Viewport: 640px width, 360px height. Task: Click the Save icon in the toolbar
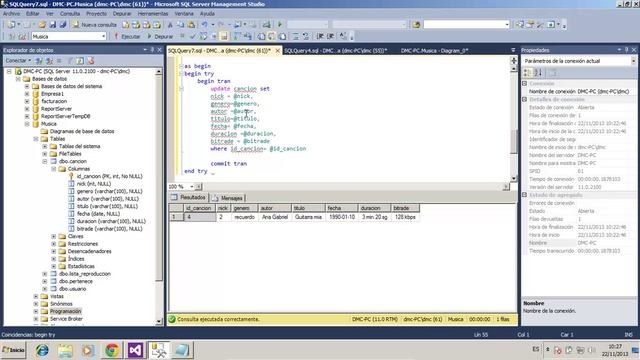[53, 25]
